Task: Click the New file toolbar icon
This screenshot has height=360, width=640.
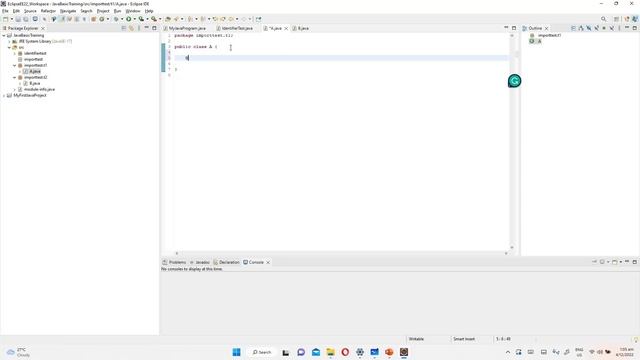Action: click(6, 19)
